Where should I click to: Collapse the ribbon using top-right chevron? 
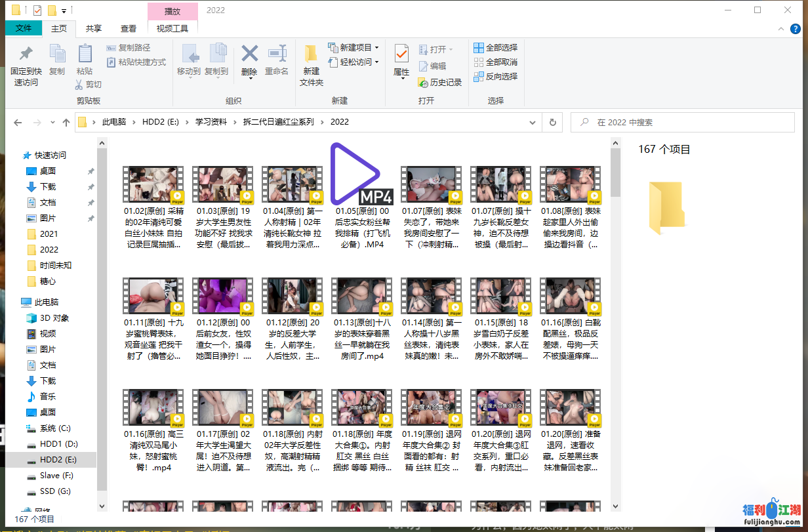click(x=780, y=29)
